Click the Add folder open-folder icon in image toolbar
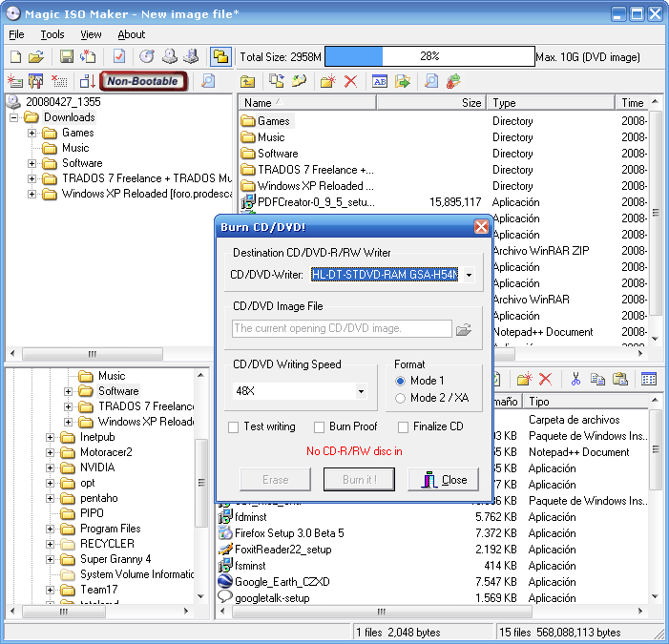The width and height of the screenshot is (669, 644). click(299, 81)
